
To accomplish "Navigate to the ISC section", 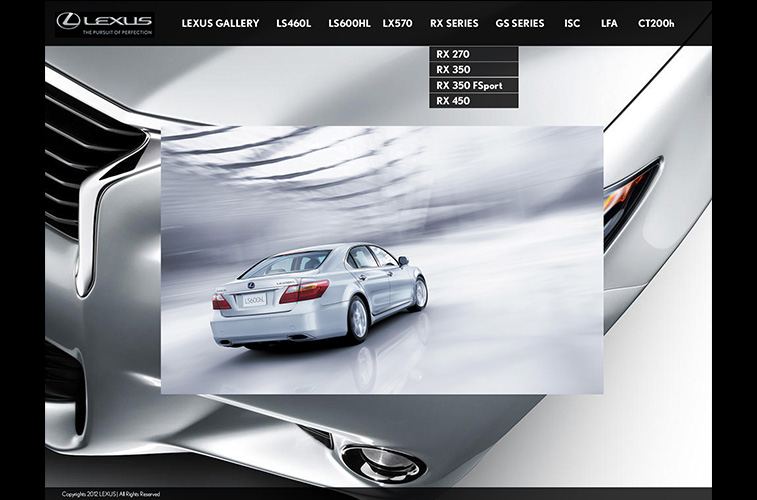I will click(x=572, y=23).
